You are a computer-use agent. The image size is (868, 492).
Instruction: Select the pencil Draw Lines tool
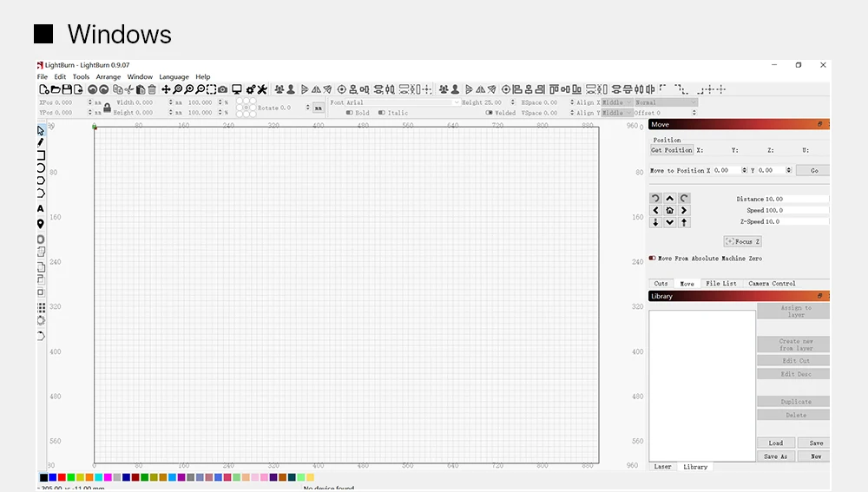[41, 142]
